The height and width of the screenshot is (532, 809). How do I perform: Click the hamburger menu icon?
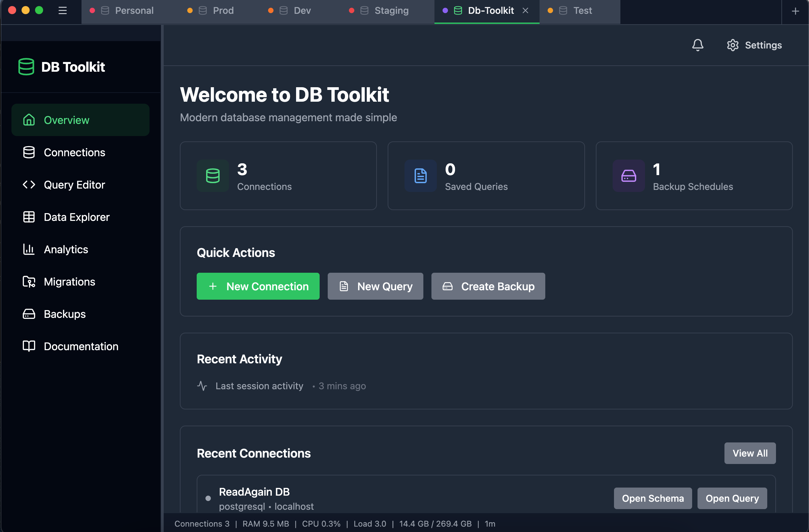coord(63,10)
